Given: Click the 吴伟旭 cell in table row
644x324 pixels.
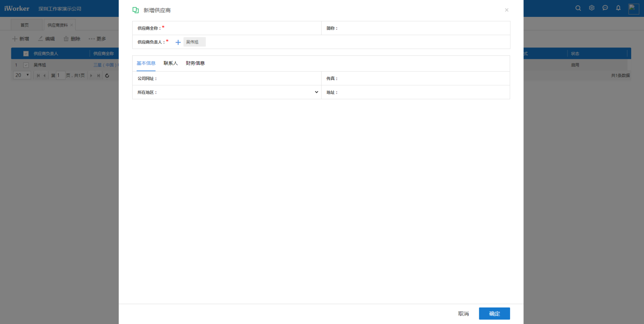Looking at the screenshot, I should tap(40, 65).
